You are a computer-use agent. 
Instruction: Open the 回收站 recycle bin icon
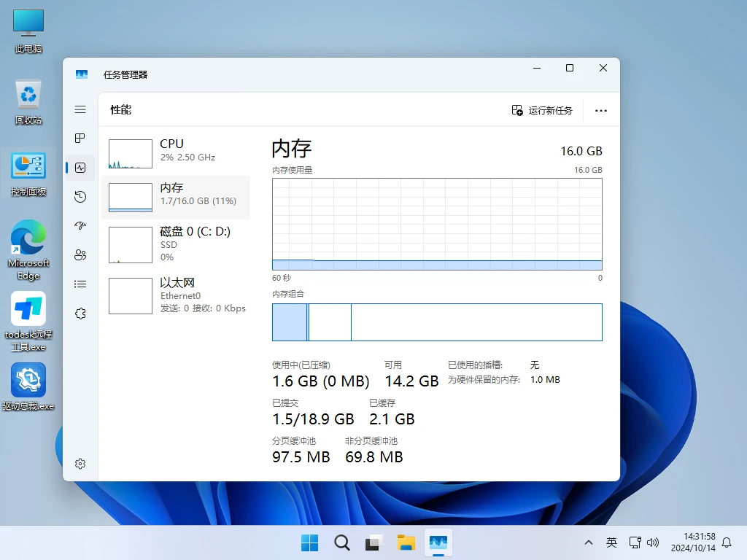click(x=28, y=102)
